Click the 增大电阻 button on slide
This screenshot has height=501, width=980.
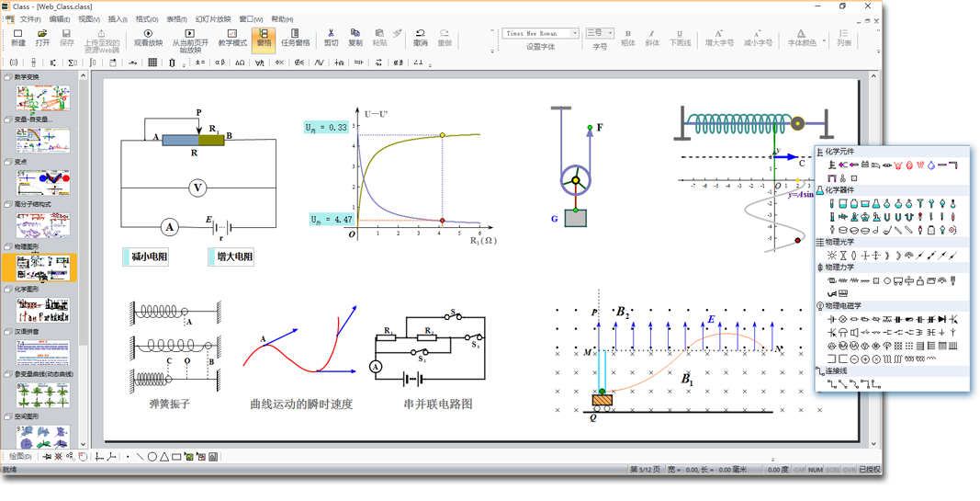pyautogui.click(x=232, y=257)
